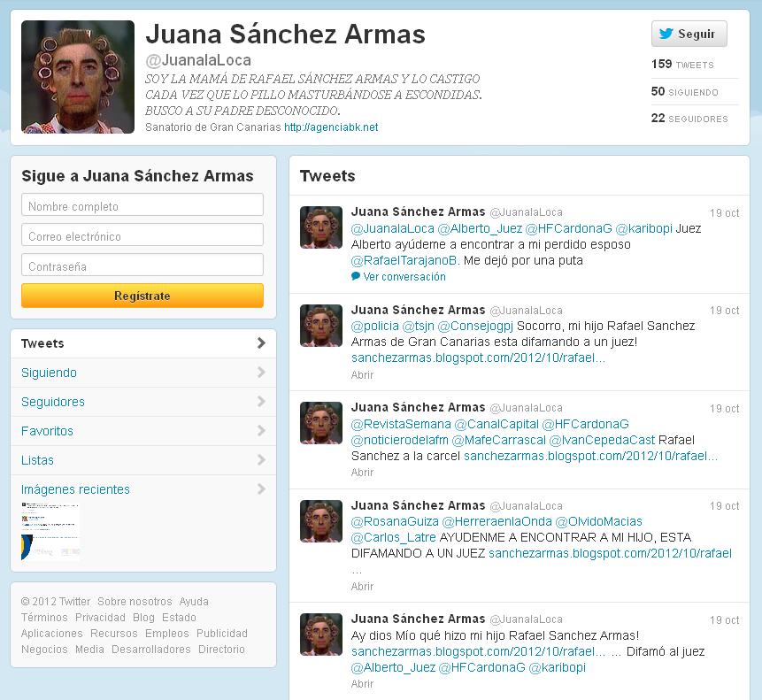Open the Seguidores sidebar item
The height and width of the screenshot is (700, 762).
coord(143,402)
